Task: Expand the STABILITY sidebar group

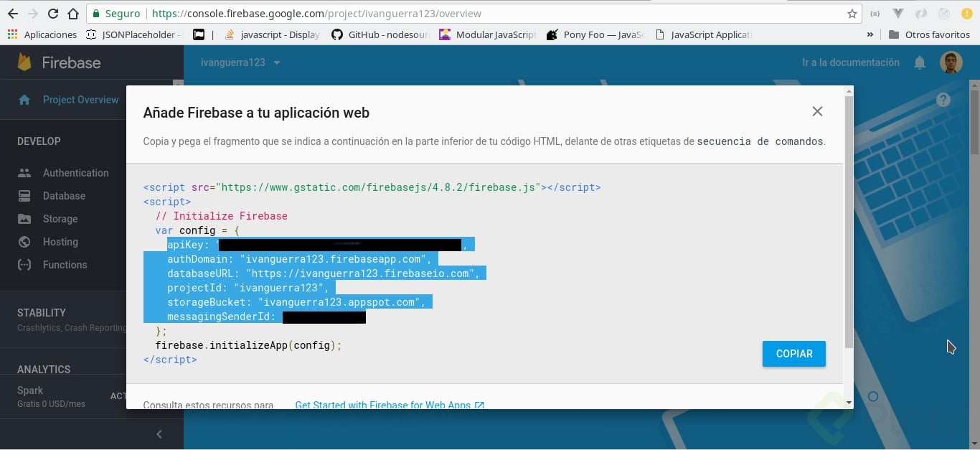Action: click(42, 313)
